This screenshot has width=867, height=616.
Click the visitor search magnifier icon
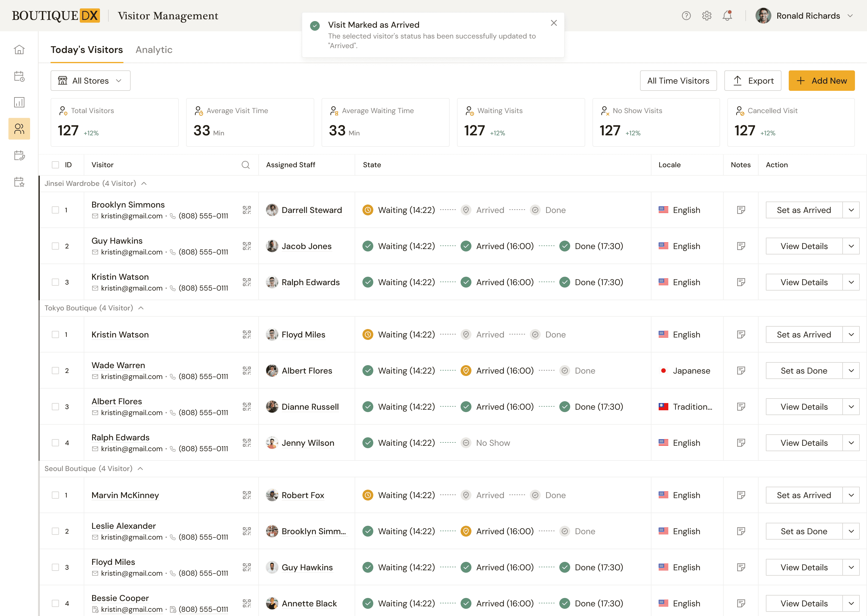(x=246, y=165)
